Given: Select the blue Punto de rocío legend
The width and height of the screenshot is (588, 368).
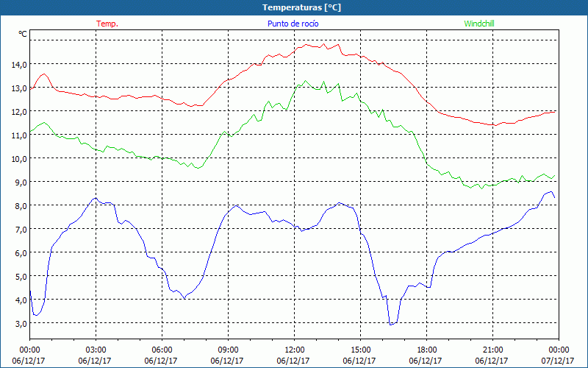Looking at the screenshot, I should pos(293,24).
